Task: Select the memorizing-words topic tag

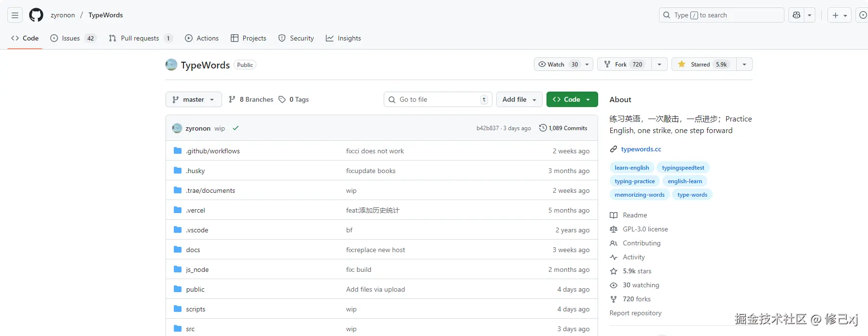Action: [x=640, y=195]
